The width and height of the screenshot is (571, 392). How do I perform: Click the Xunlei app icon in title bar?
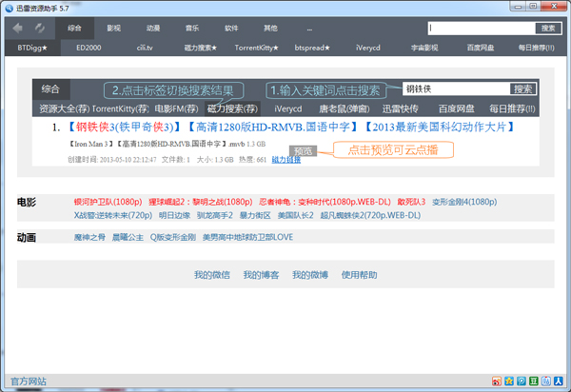[x=9, y=8]
